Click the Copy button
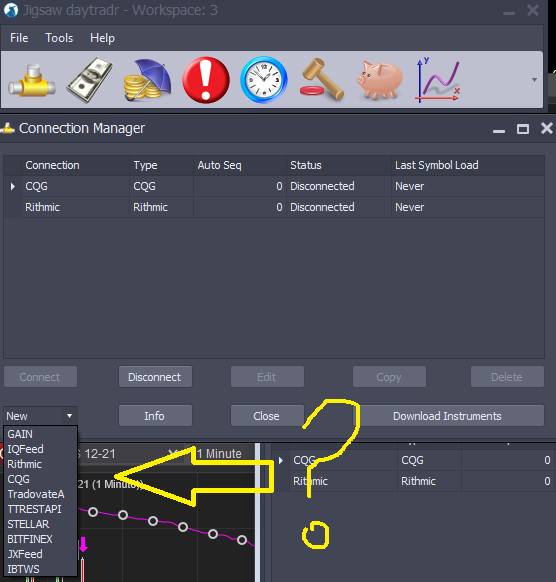This screenshot has height=582, width=556. coord(389,377)
